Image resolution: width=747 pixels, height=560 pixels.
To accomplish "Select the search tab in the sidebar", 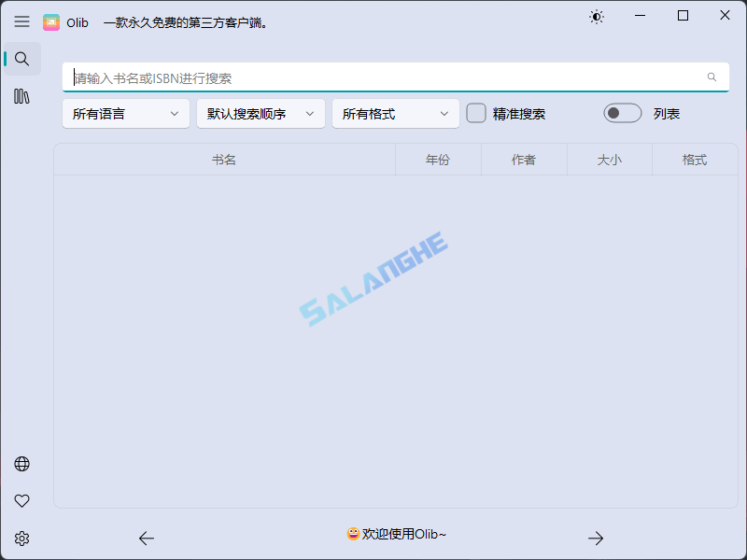I will (x=21, y=58).
